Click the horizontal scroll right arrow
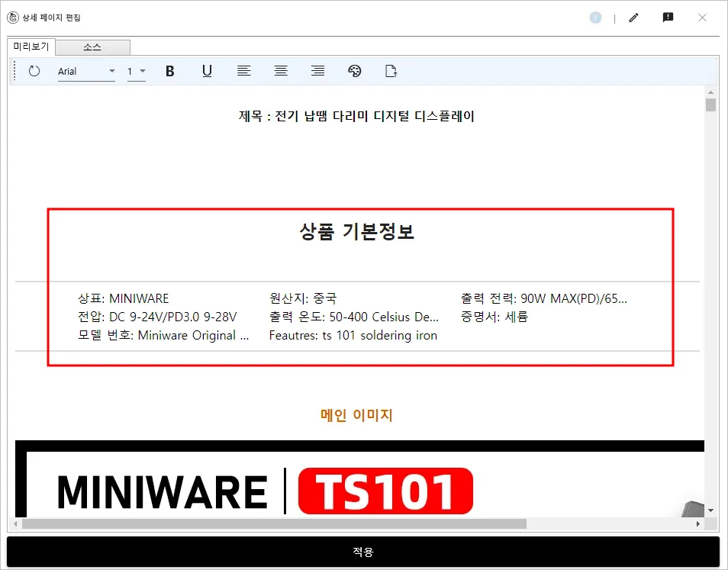The image size is (728, 570). 697,523
